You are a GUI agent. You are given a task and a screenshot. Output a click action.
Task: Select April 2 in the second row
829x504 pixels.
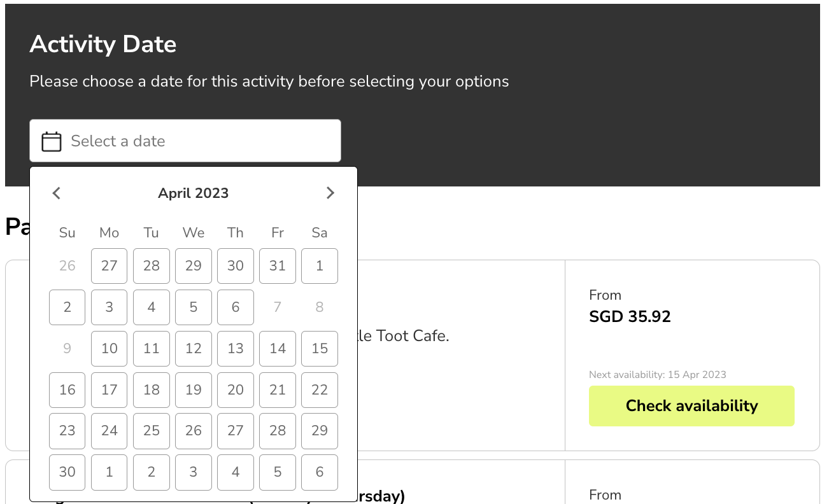click(x=67, y=307)
